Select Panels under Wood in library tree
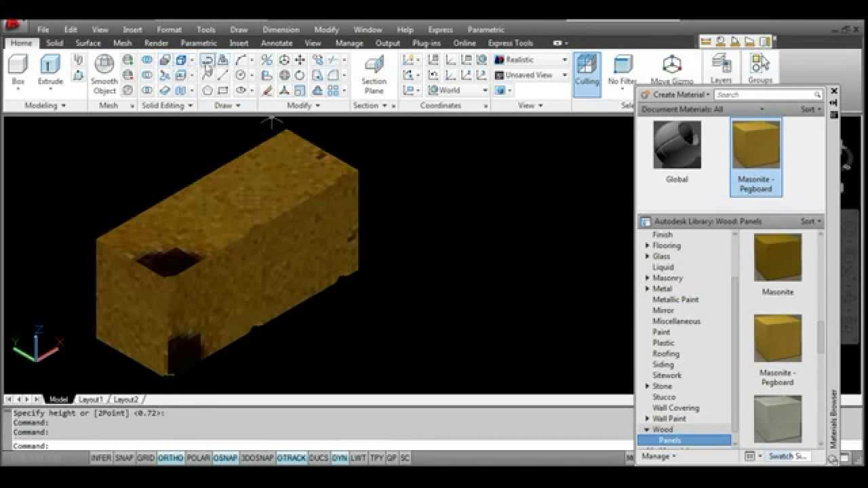The height and width of the screenshot is (488, 868). [x=684, y=441]
